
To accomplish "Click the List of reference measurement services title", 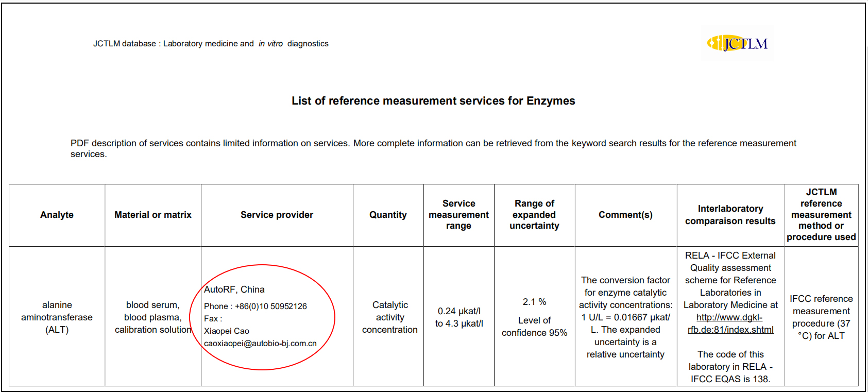I will pos(433,101).
